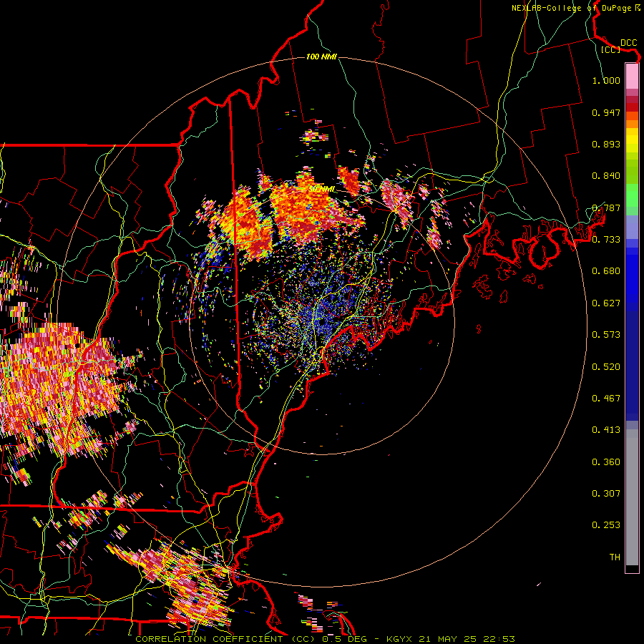644x644 pixels.
Task: Click the 0.413 scale value
Action: pyautogui.click(x=606, y=430)
